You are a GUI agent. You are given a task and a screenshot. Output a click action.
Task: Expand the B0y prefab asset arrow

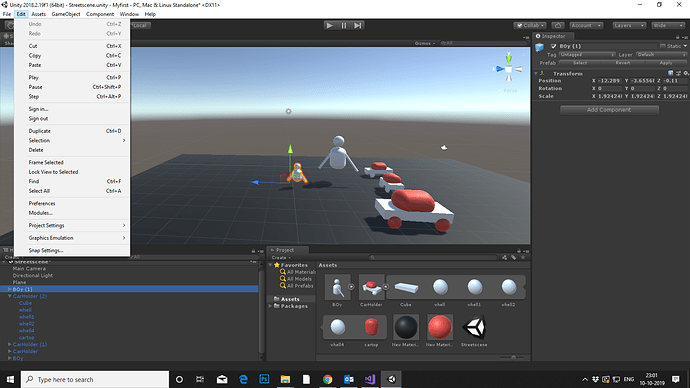click(351, 287)
